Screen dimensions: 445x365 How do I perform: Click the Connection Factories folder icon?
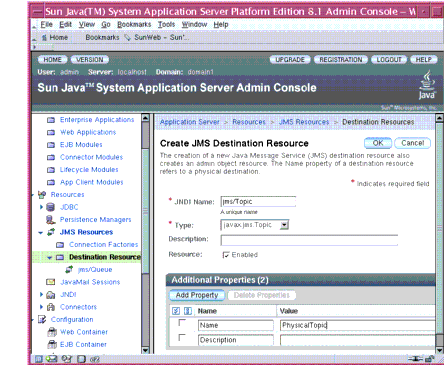coord(60,245)
